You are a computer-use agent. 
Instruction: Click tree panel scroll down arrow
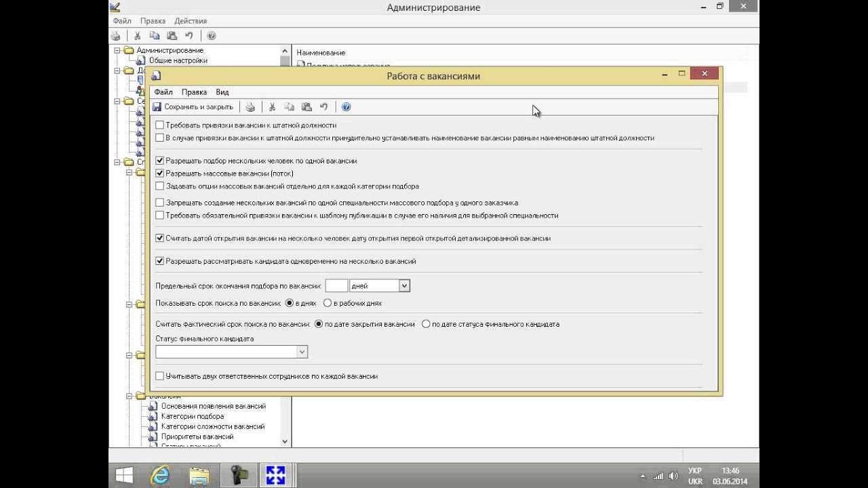point(285,441)
